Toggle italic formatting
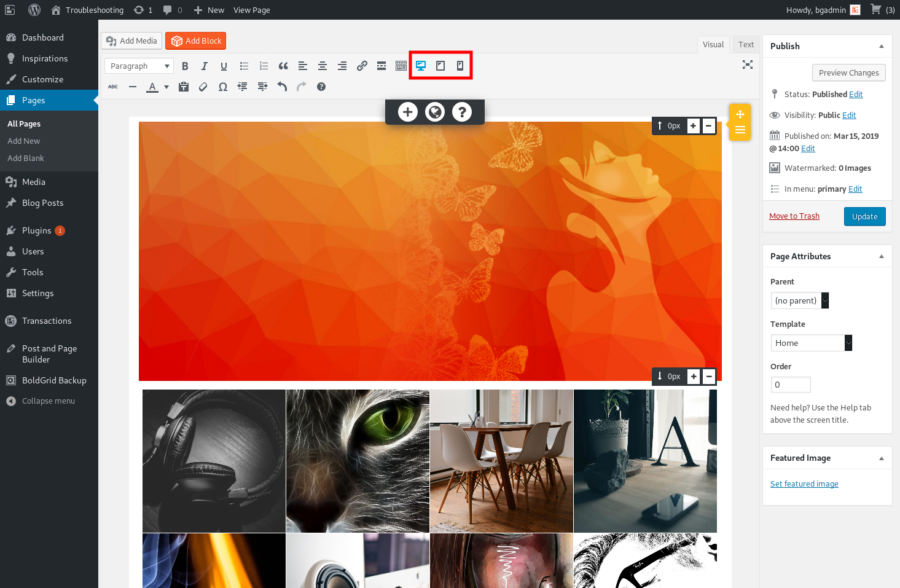The width and height of the screenshot is (900, 588). [x=205, y=66]
